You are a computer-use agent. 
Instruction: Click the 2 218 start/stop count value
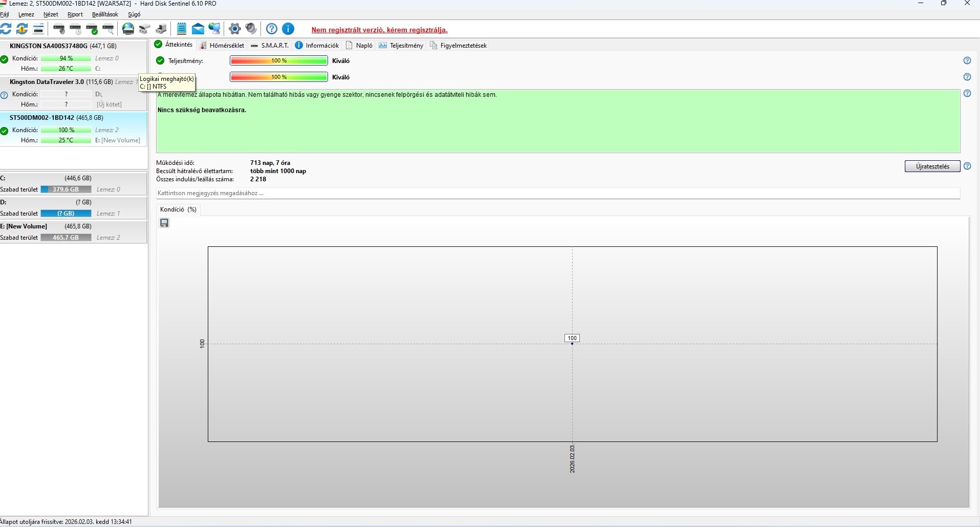258,179
